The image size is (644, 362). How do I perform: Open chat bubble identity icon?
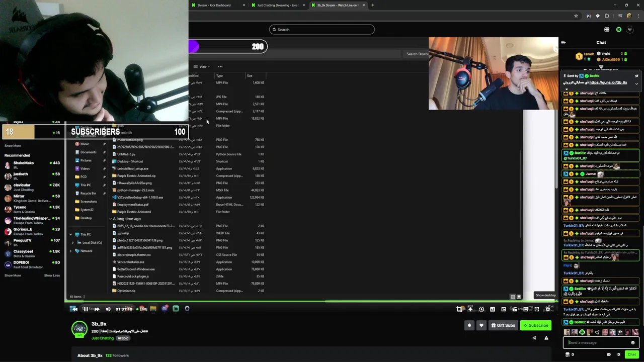609,354
